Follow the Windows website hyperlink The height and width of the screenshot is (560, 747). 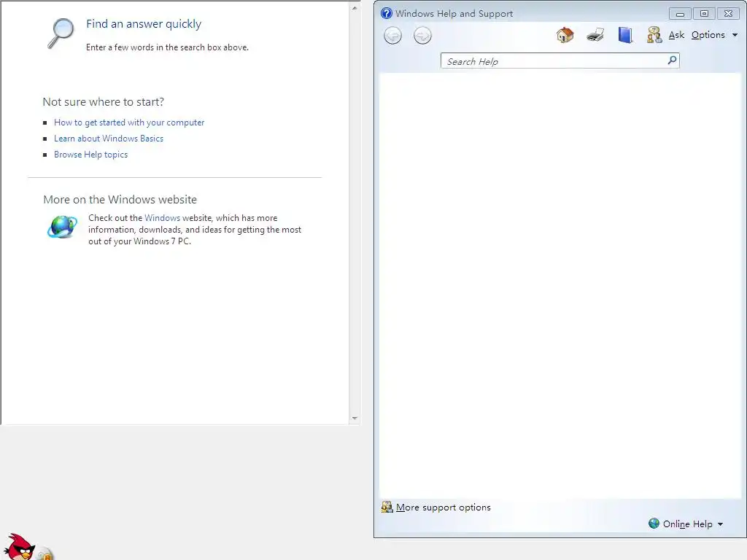coord(162,217)
